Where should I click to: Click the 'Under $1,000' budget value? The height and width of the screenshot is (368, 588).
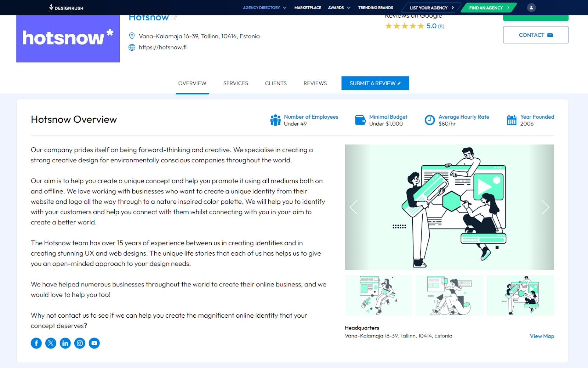(386, 124)
